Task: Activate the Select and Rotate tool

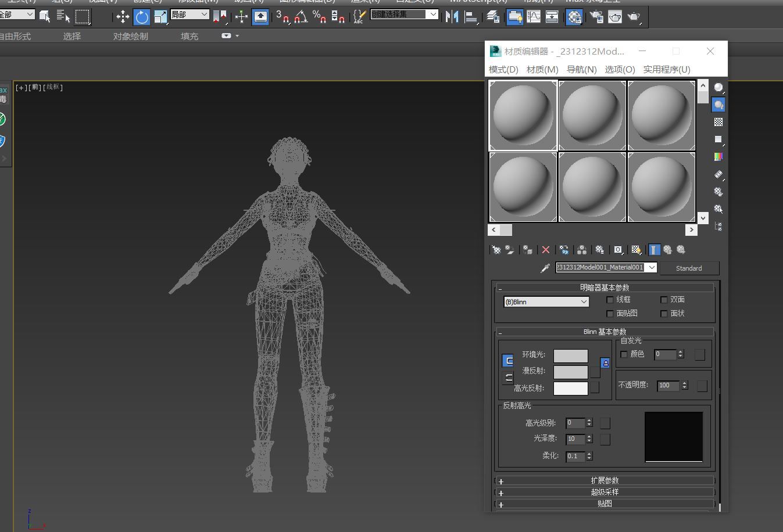Action: 142,17
